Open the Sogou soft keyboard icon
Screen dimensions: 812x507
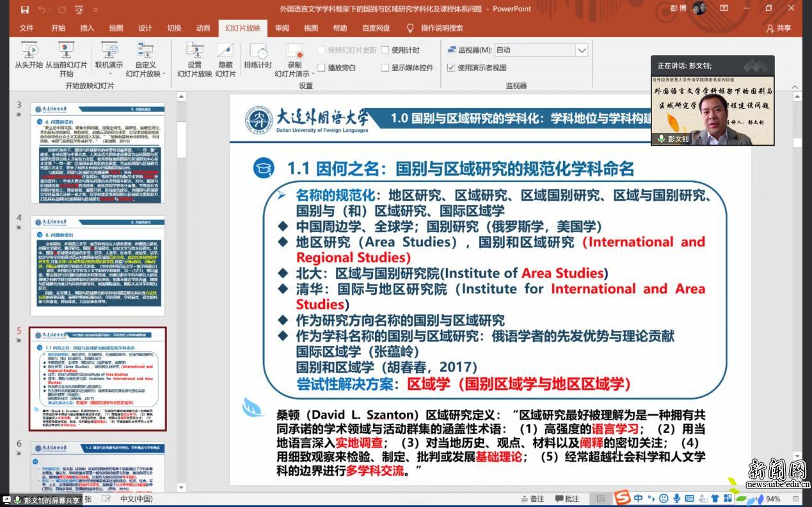(x=689, y=498)
